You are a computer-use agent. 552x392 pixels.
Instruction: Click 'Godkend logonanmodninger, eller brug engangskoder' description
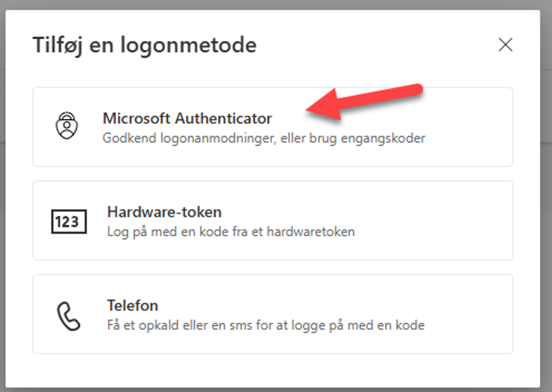[264, 138]
